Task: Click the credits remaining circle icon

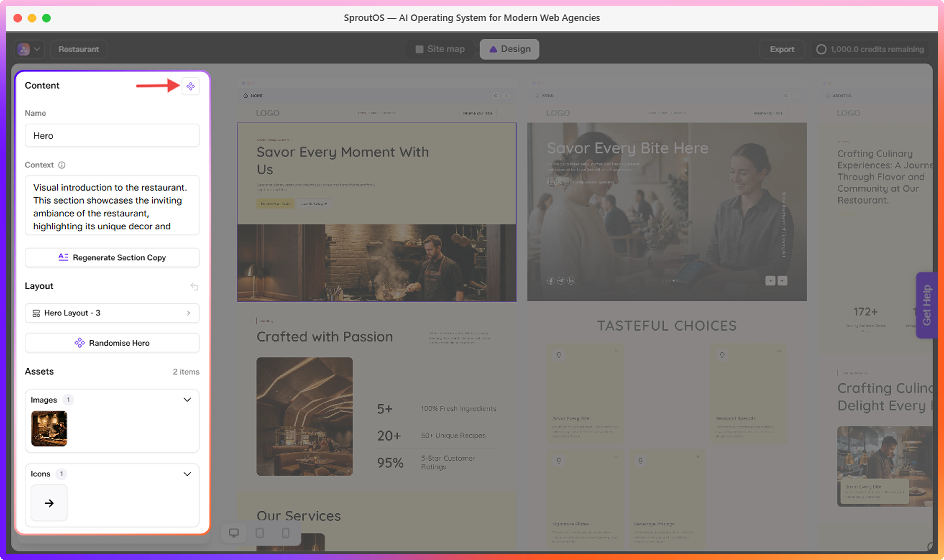Action: pos(821,49)
